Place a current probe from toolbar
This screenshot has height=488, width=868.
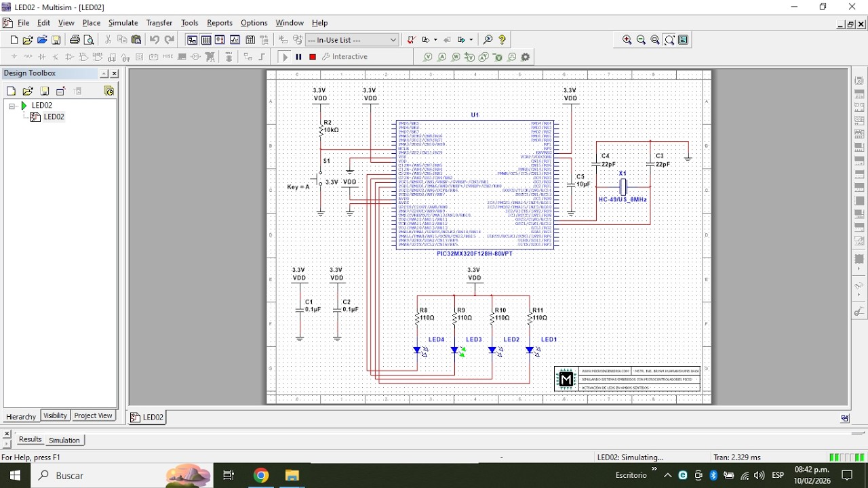point(442,58)
